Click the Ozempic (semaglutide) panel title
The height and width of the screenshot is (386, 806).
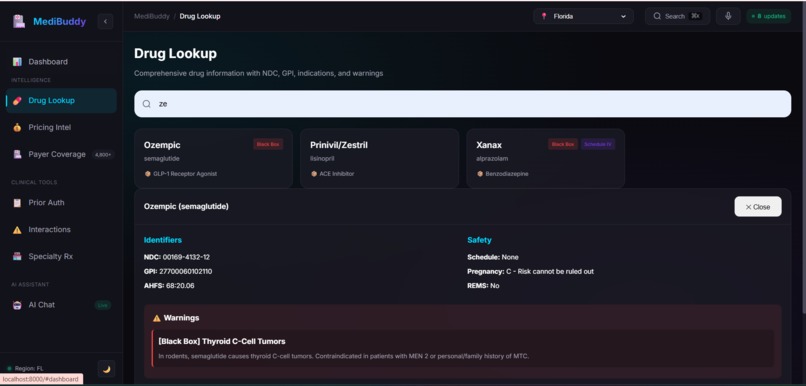186,207
